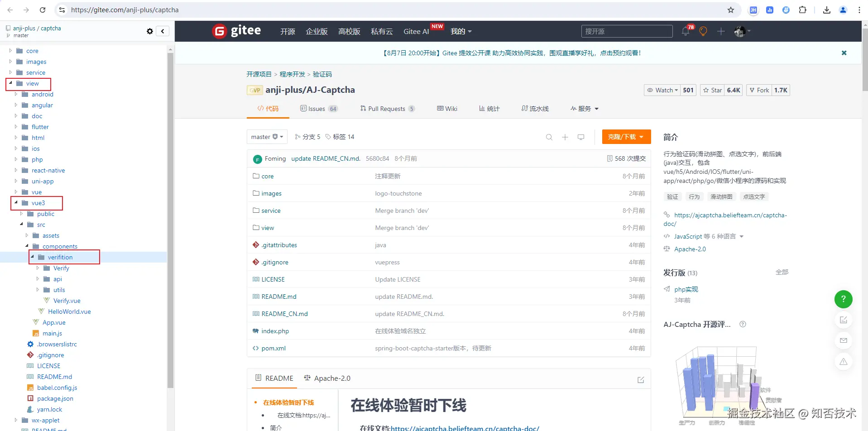Open the sidebar tree settings gear
This screenshot has width=868, height=431.
click(x=150, y=31)
